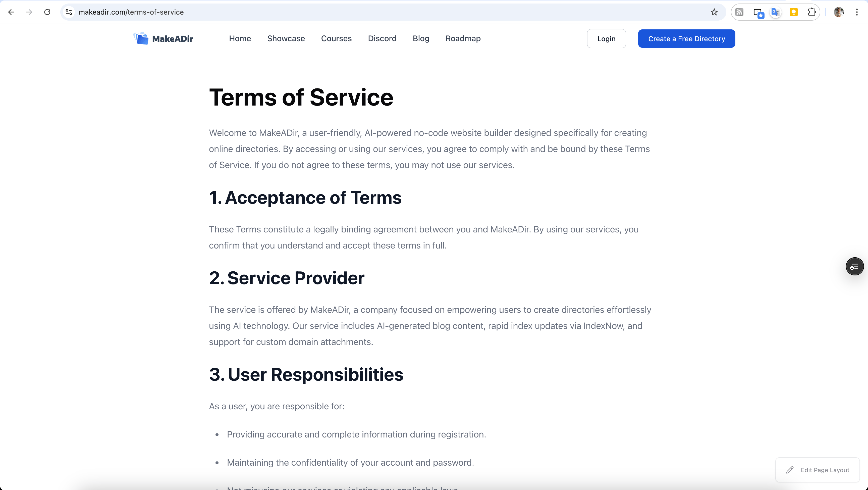The image size is (868, 490).
Task: Go to the Showcase page
Action: (286, 38)
